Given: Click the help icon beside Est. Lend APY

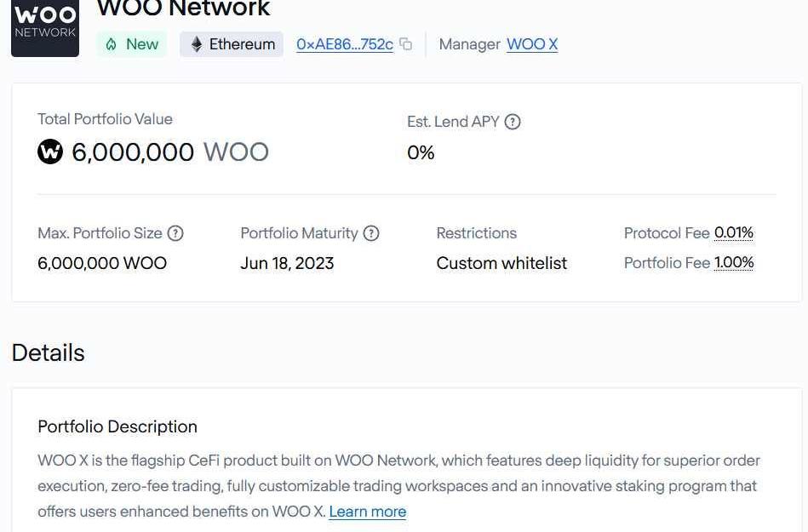Looking at the screenshot, I should (513, 122).
